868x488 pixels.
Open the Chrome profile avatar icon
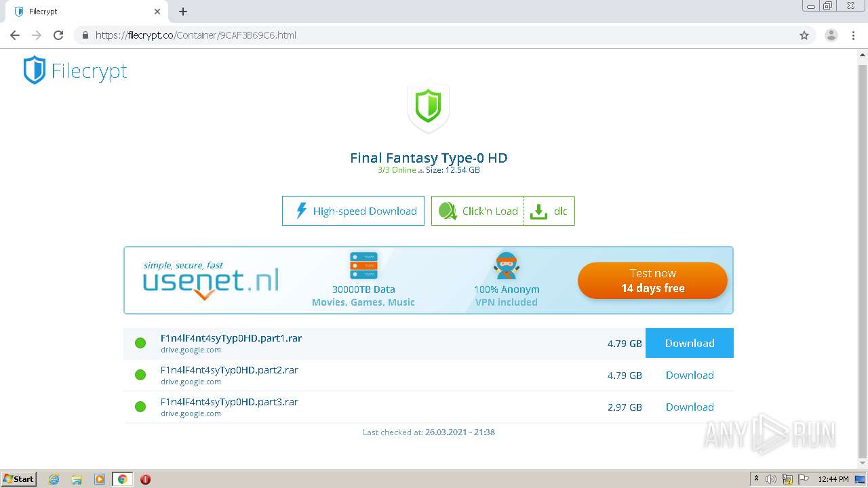coord(831,35)
